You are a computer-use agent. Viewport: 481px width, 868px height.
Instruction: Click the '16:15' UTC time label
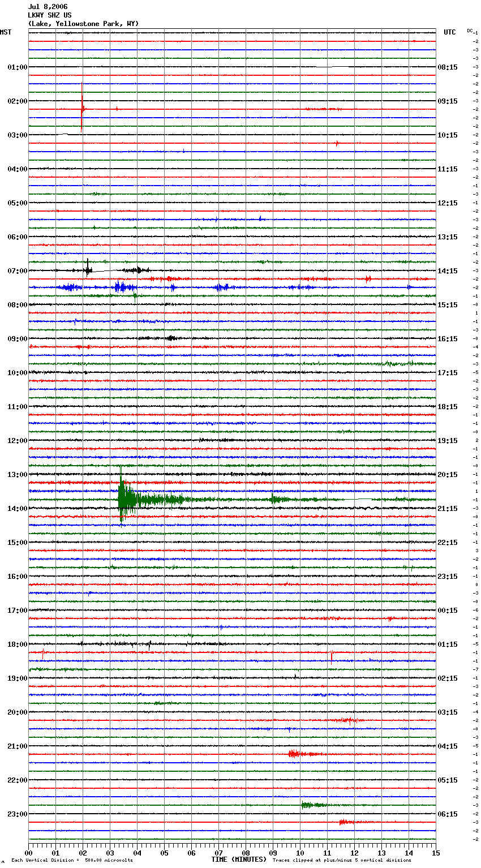tap(448, 339)
